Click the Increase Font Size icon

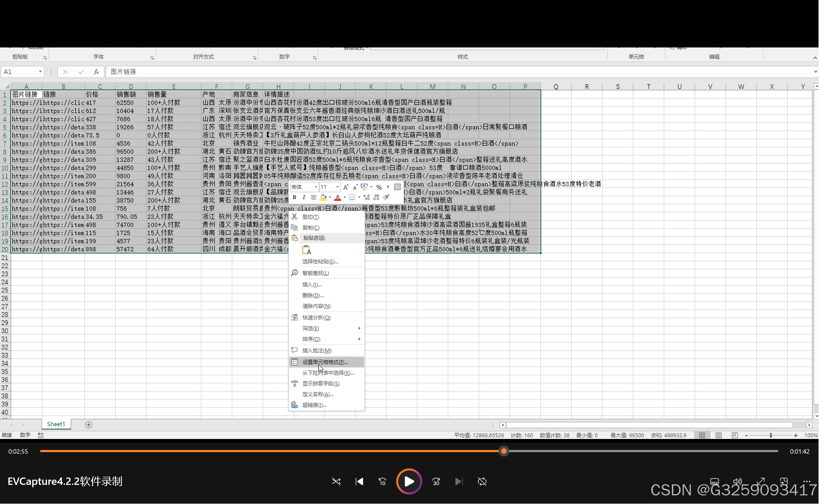click(x=345, y=187)
